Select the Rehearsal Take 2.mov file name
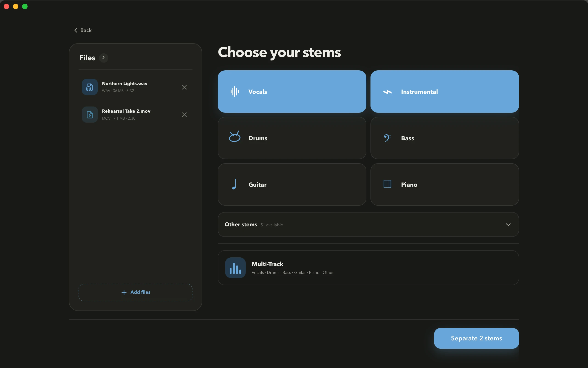Viewport: 588px width, 368px height. pos(126,111)
